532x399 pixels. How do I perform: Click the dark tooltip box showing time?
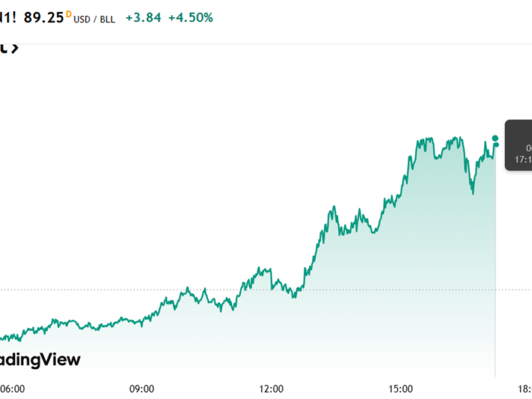519,145
